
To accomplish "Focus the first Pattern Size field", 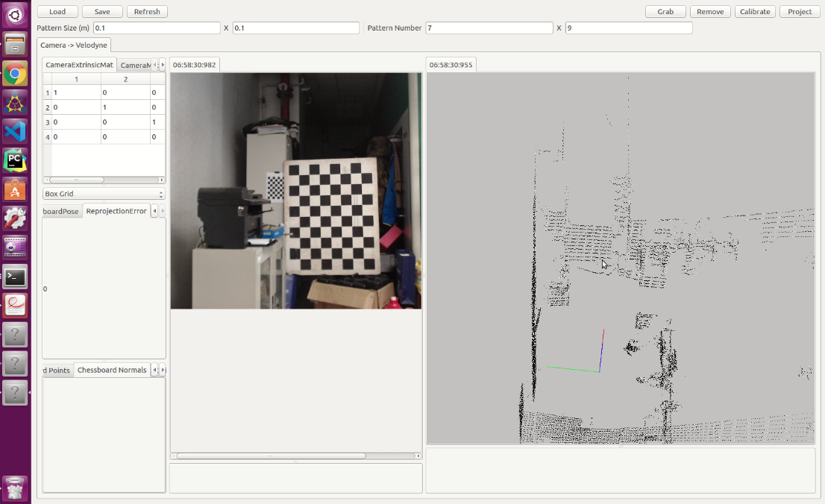I will (157, 28).
